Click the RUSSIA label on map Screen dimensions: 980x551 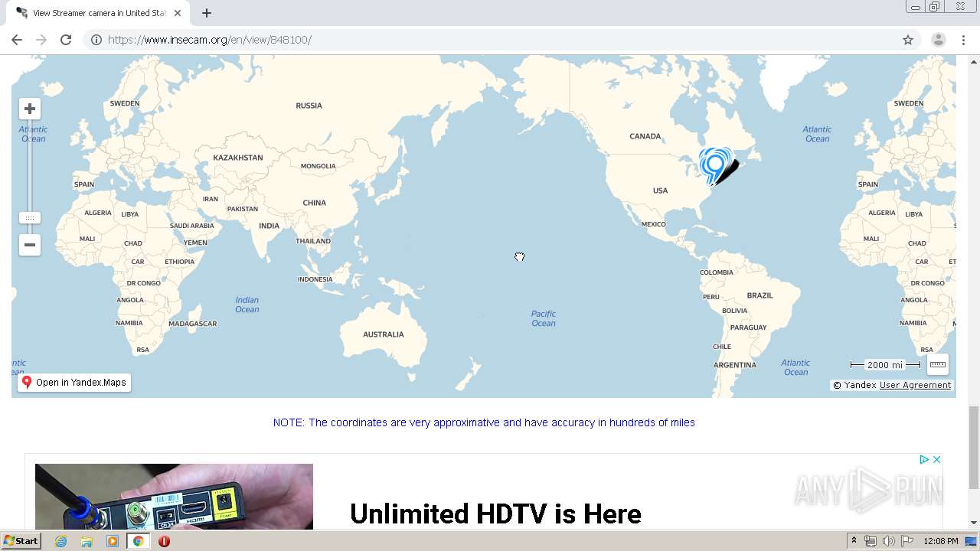[x=309, y=106]
